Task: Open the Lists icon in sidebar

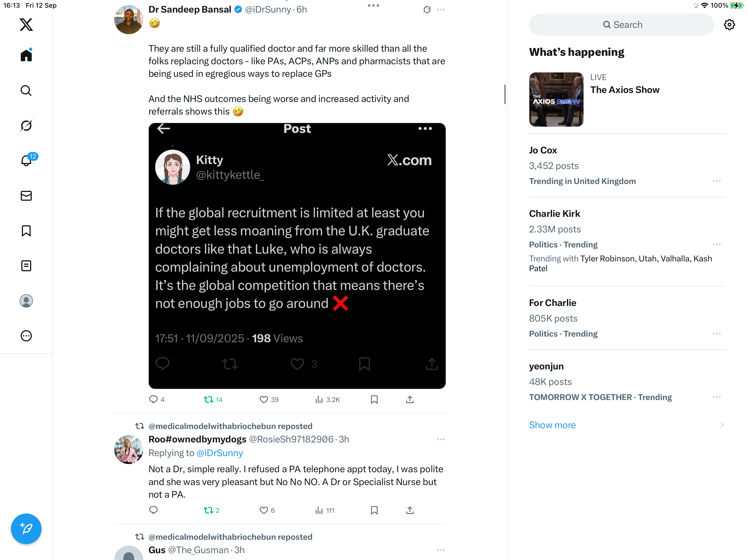Action: coord(26,266)
